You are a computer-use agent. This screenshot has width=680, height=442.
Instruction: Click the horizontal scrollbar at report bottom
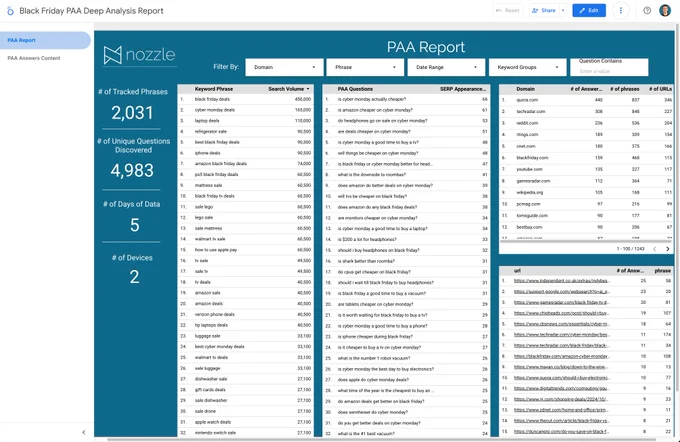pyautogui.click(x=382, y=439)
